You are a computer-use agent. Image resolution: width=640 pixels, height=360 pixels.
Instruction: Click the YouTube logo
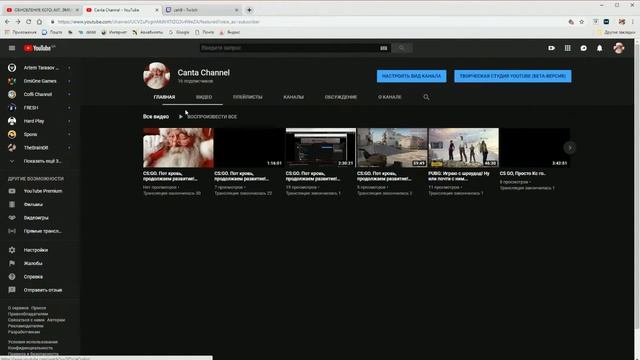point(39,48)
